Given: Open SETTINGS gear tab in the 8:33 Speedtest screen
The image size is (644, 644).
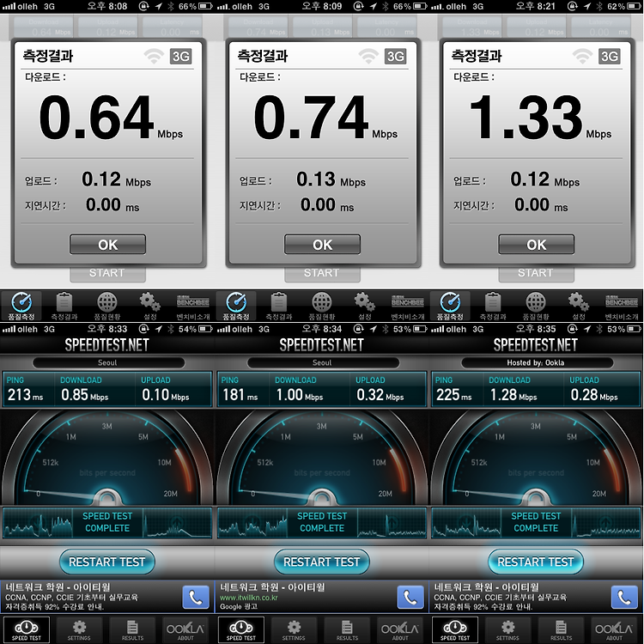Looking at the screenshot, I should point(79,629).
